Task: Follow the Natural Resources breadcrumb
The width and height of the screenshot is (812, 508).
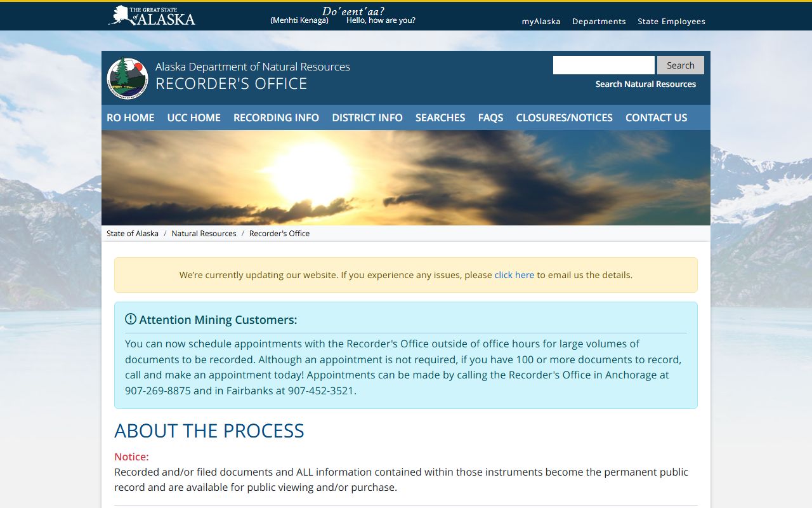Action: pos(204,233)
